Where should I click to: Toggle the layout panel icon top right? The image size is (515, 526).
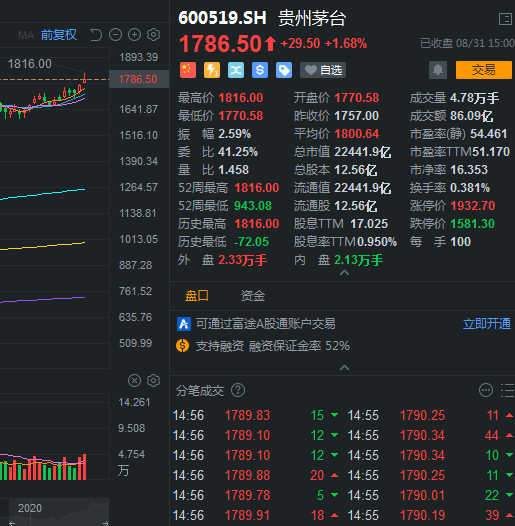click(x=505, y=19)
